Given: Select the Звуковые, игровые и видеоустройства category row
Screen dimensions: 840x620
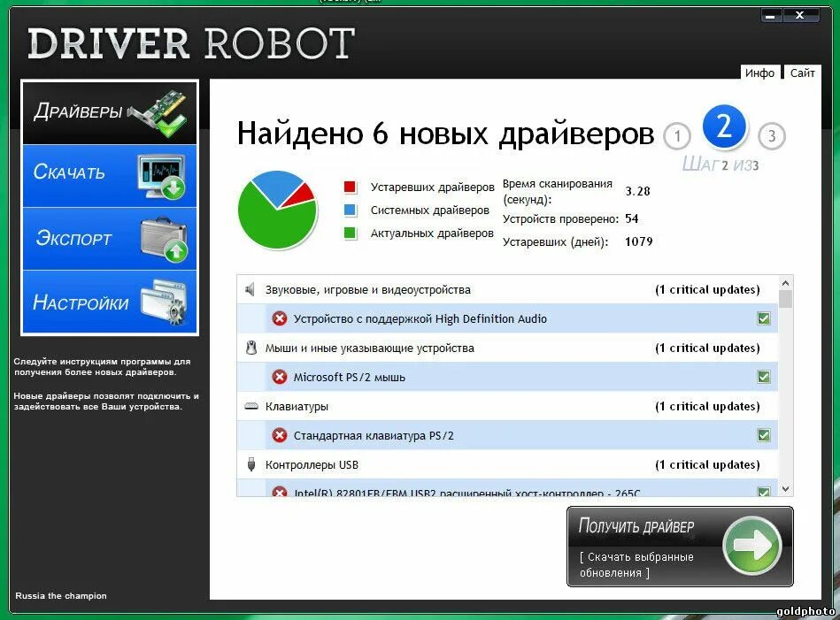Looking at the screenshot, I should [507, 289].
